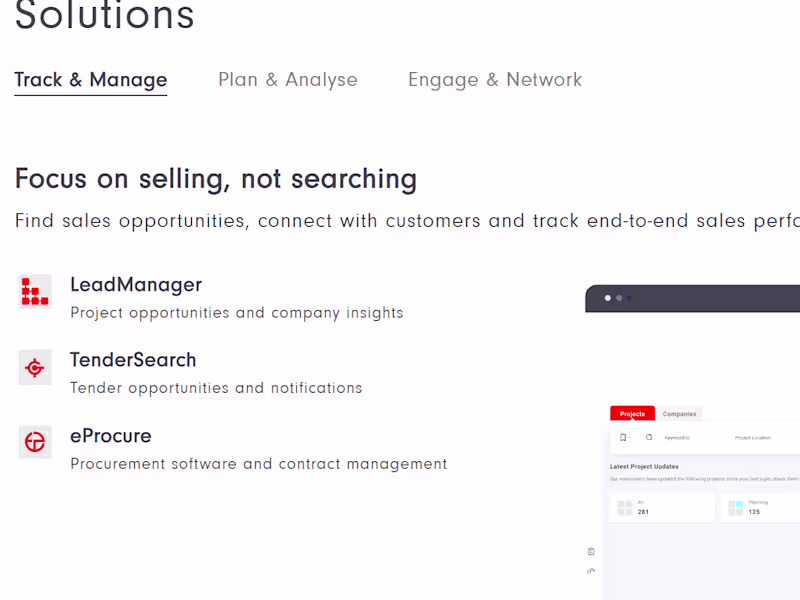The image size is (800, 600).
Task: Switch to the Track & Manage tab
Action: pyautogui.click(x=91, y=80)
